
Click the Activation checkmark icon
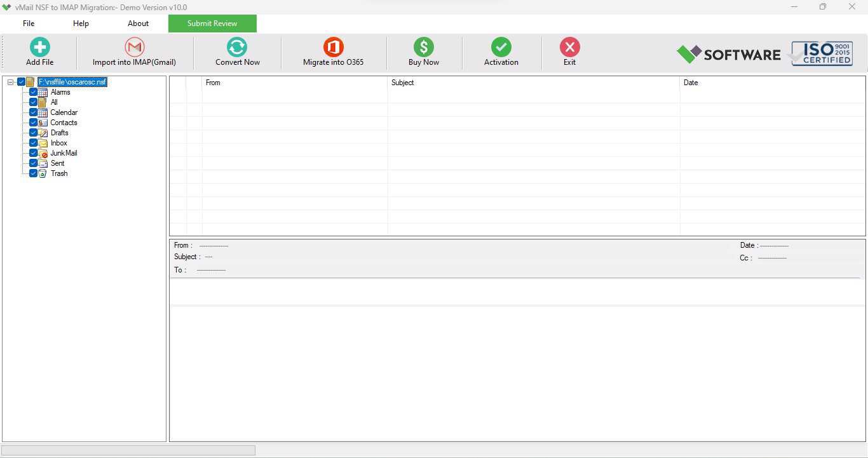click(501, 47)
